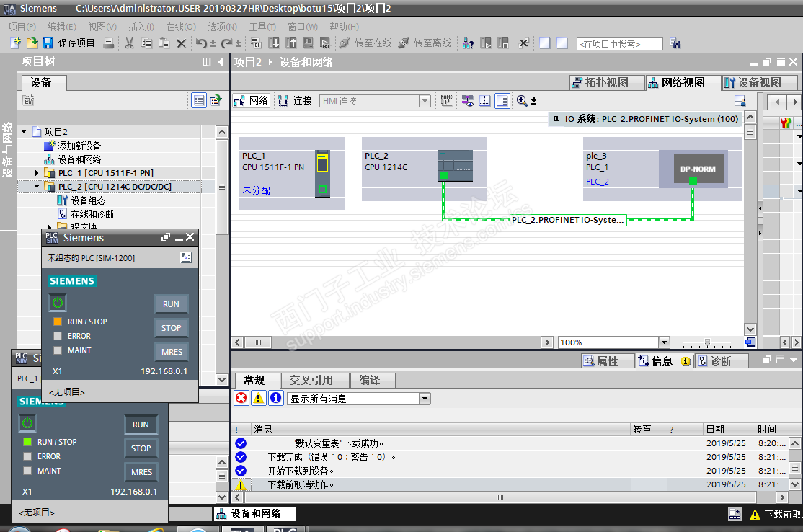Screen dimensions: 803x532
Task: Toggle the highlight IO system eye icon
Action: click(467, 100)
